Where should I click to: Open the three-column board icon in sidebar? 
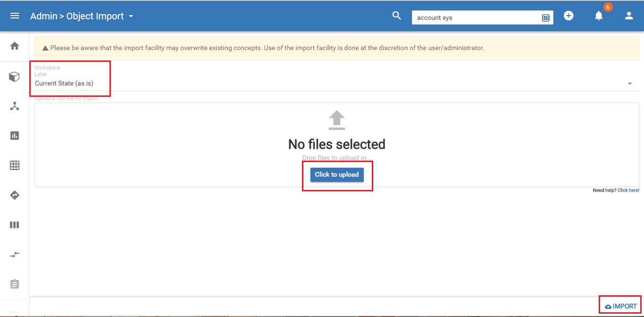(x=15, y=225)
